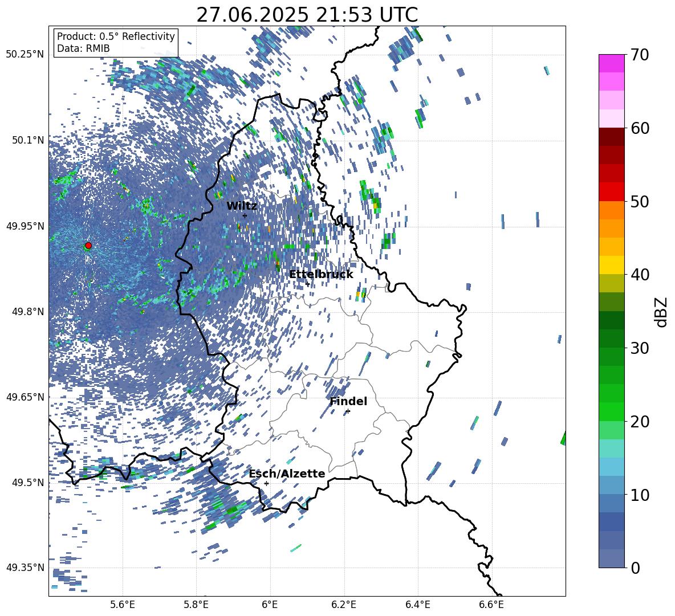
Task: Click the title 27.06.2025 21:53 UTC
Action: coord(307,15)
